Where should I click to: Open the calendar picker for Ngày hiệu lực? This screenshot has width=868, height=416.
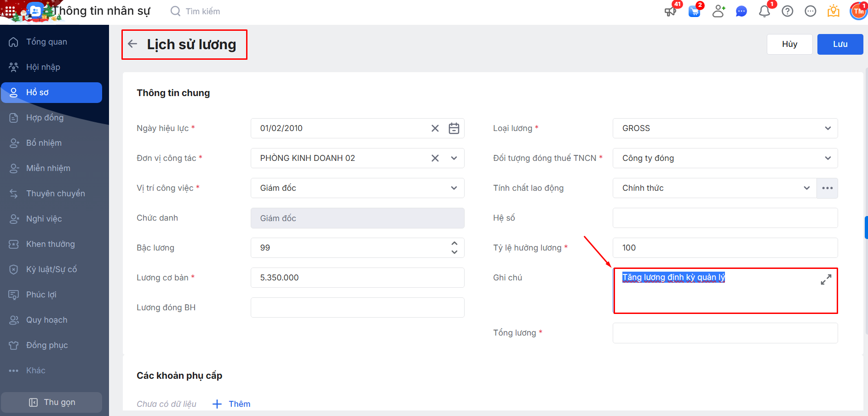[x=454, y=128]
